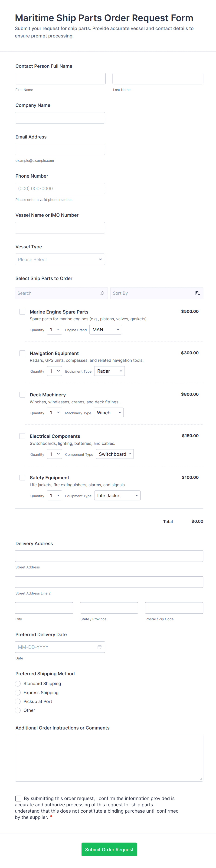Enable the Electrical Components checkbox
Viewport: 216px width, 868px height.
pos(22,436)
